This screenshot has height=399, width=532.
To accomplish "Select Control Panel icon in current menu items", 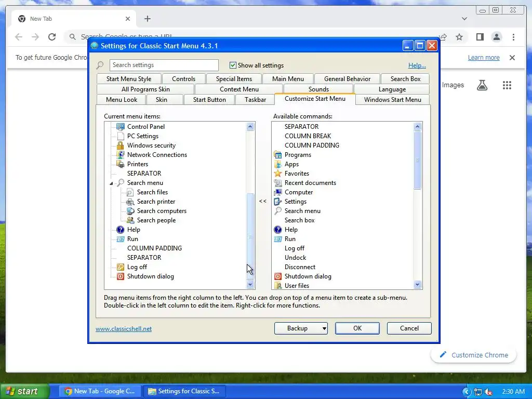I will coord(120,127).
